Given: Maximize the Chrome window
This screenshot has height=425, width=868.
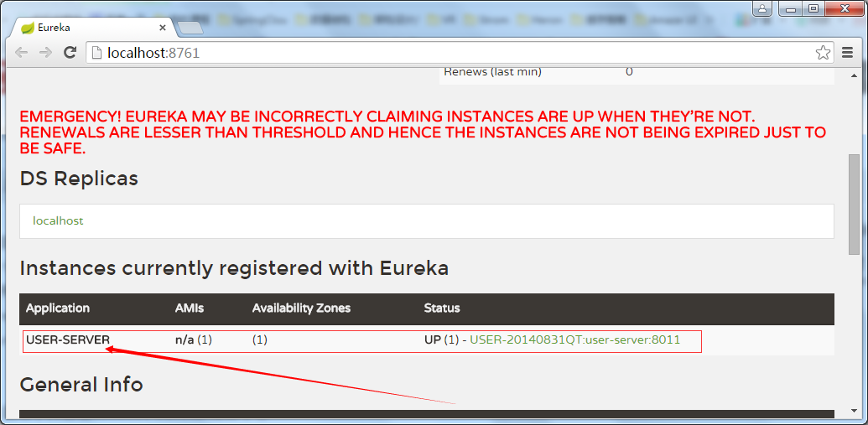Looking at the screenshot, I should pos(813,8).
